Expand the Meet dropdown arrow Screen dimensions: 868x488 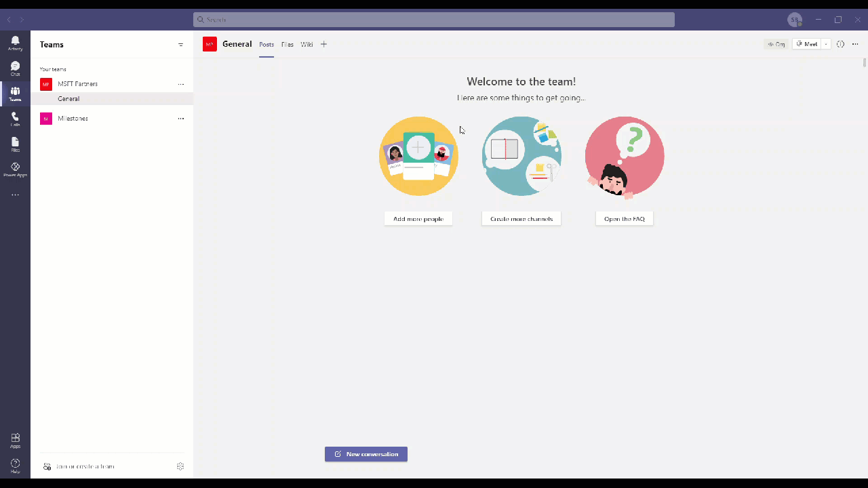(826, 44)
